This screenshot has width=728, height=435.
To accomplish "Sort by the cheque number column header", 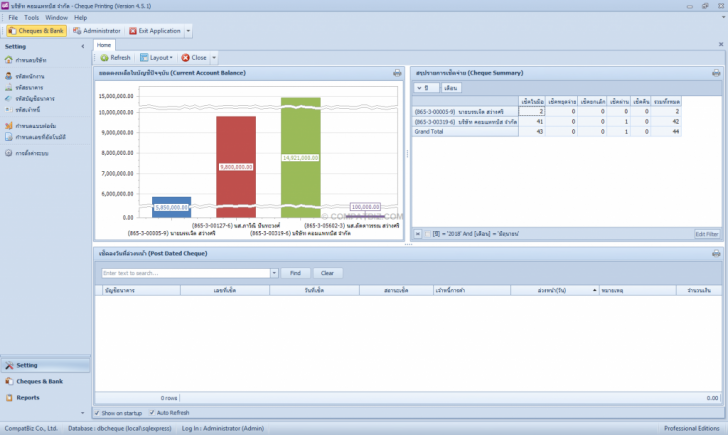I will pyautogui.click(x=225, y=290).
